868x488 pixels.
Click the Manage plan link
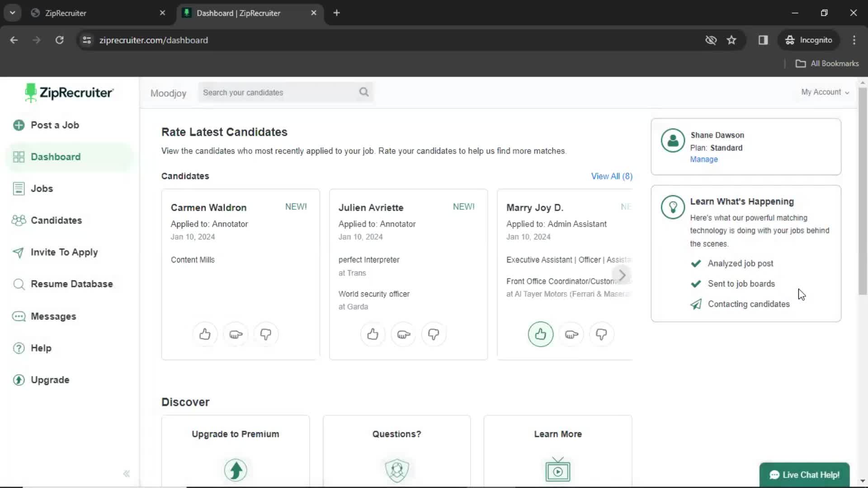[x=703, y=160]
